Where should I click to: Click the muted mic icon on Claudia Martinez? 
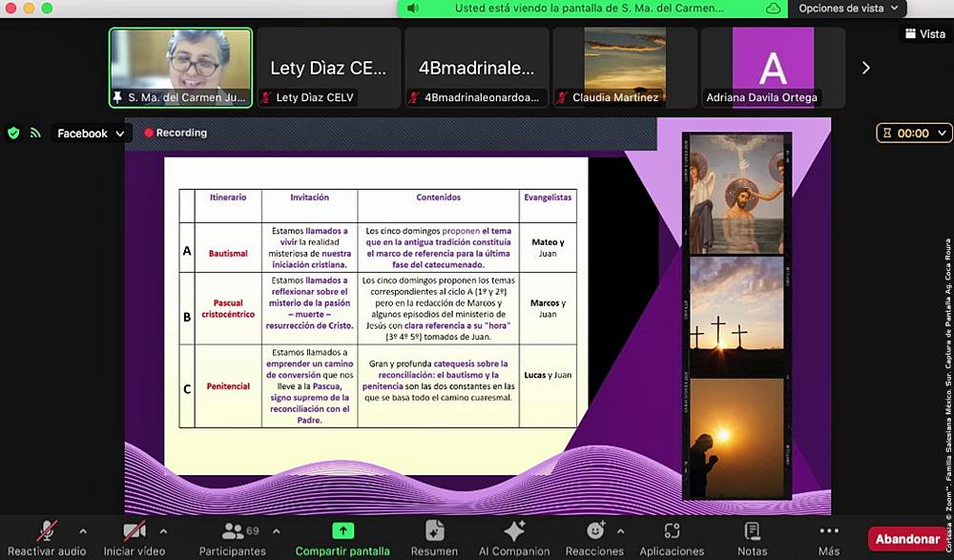click(562, 97)
